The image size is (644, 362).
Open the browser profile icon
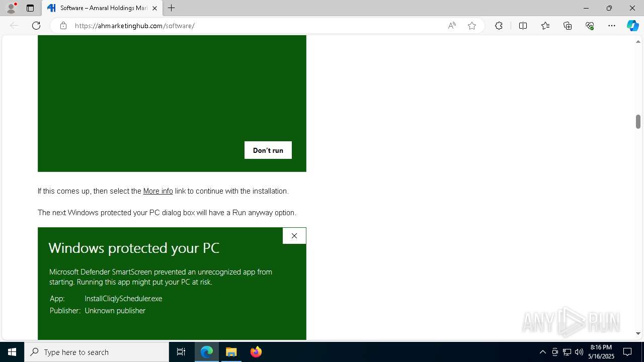click(x=11, y=8)
